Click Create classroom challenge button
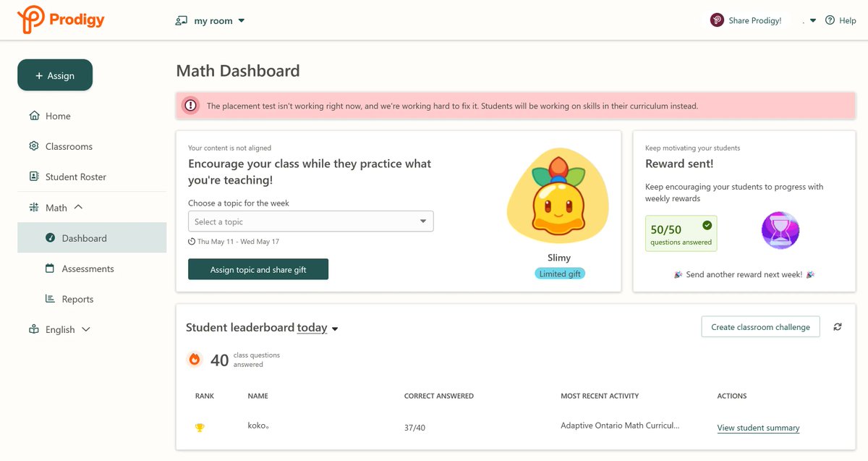Image resolution: width=868 pixels, height=461 pixels. pos(760,327)
